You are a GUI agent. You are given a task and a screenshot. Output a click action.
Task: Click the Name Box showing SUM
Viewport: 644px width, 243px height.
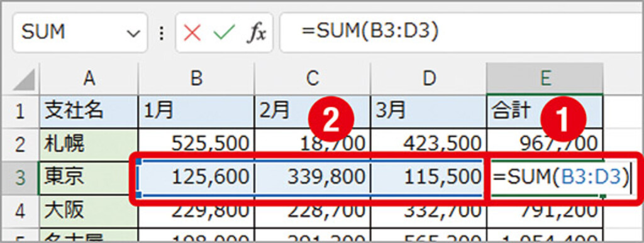click(80, 33)
